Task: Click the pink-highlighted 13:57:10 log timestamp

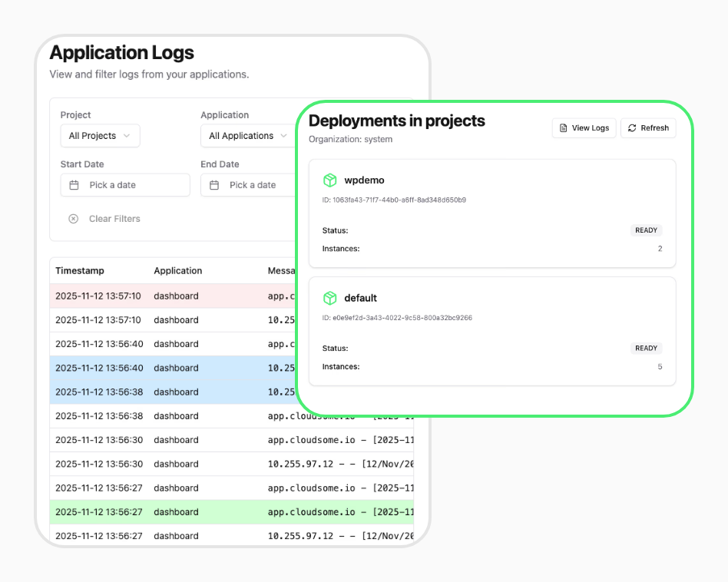Action: coord(98,296)
